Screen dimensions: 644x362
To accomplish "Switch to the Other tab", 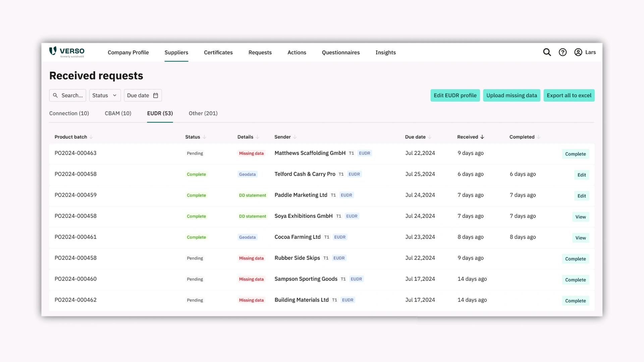I will (203, 113).
